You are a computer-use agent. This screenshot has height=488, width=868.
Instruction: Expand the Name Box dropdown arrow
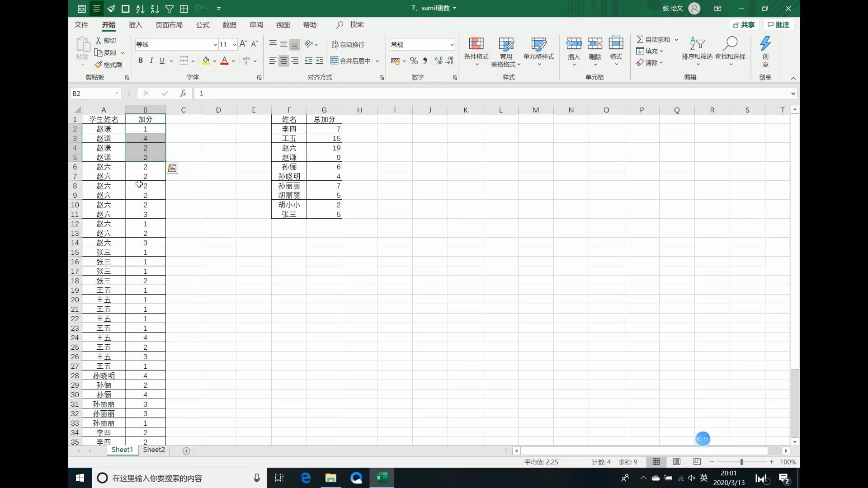pos(117,93)
